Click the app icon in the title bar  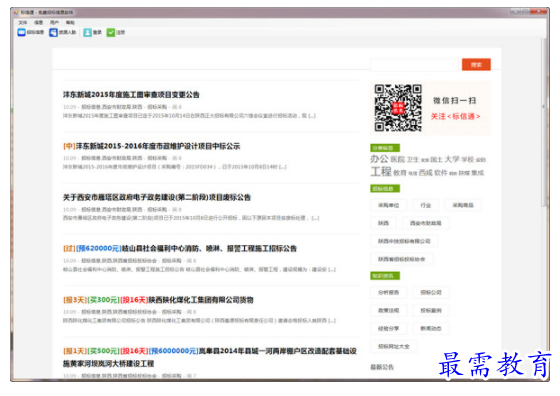point(15,12)
